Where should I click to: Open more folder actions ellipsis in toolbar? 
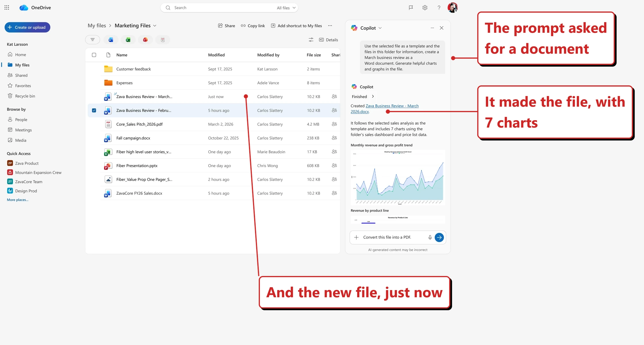330,26
